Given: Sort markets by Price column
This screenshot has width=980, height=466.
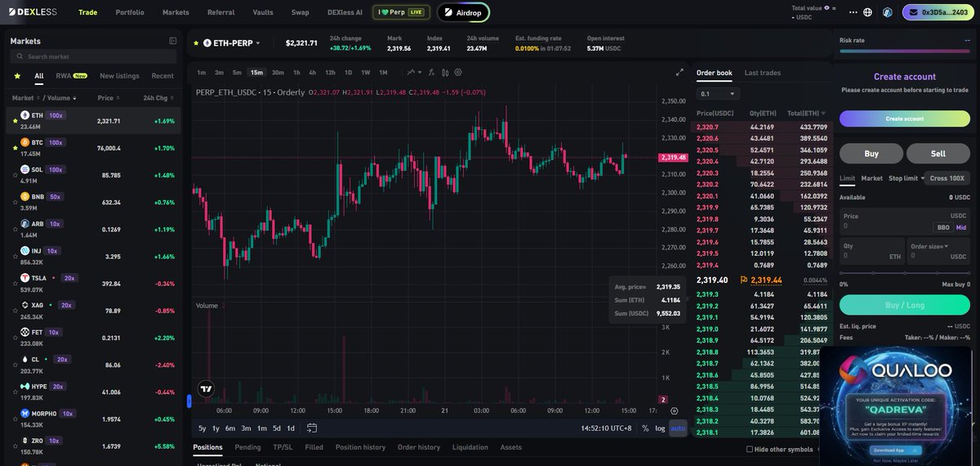Looking at the screenshot, I should (x=107, y=98).
